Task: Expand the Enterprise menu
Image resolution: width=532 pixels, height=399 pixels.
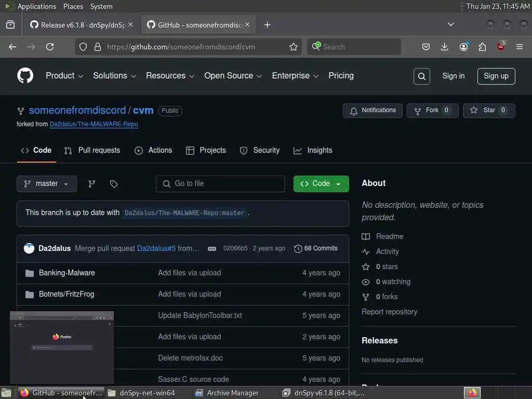Action: click(x=295, y=76)
